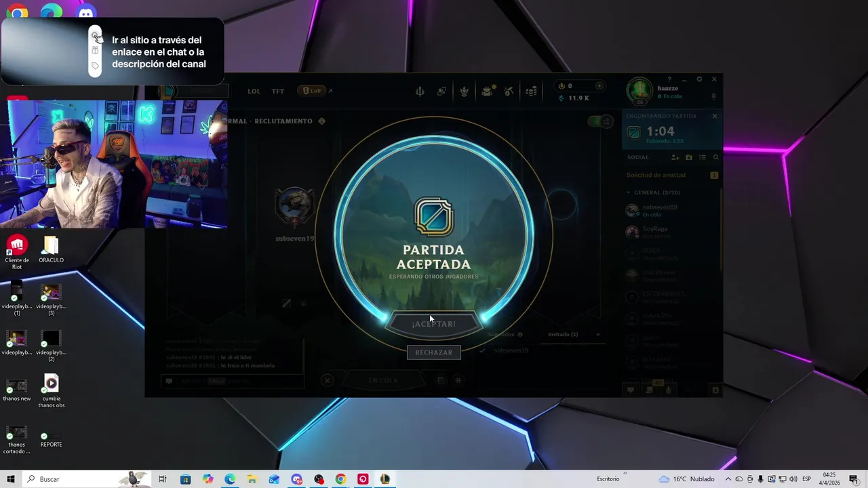Image resolution: width=868 pixels, height=488 pixels.
Task: Click the notifications bell under haazze
Action: tap(713, 96)
